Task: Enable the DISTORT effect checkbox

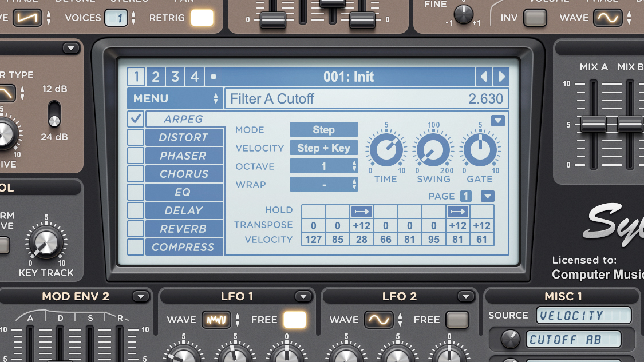Action: click(136, 137)
